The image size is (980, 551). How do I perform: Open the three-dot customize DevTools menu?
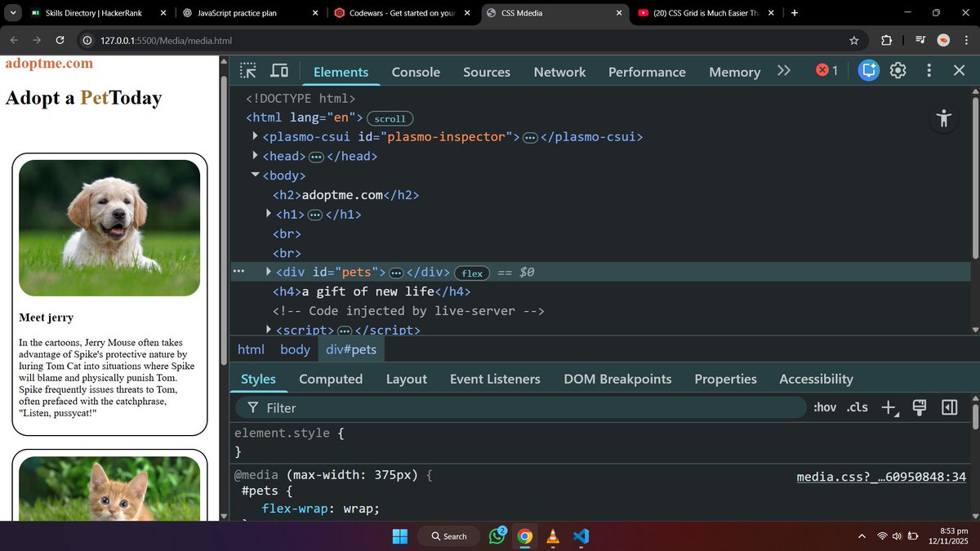click(x=929, y=72)
